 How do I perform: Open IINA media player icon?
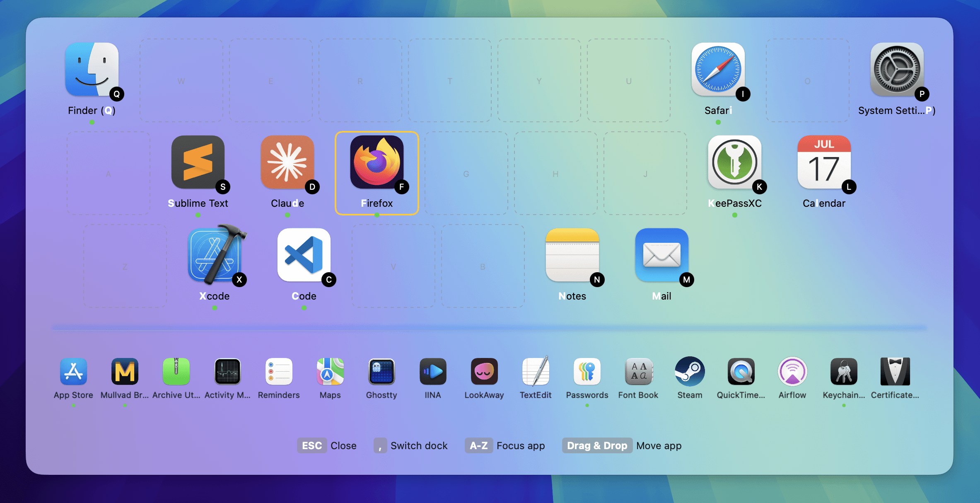433,372
